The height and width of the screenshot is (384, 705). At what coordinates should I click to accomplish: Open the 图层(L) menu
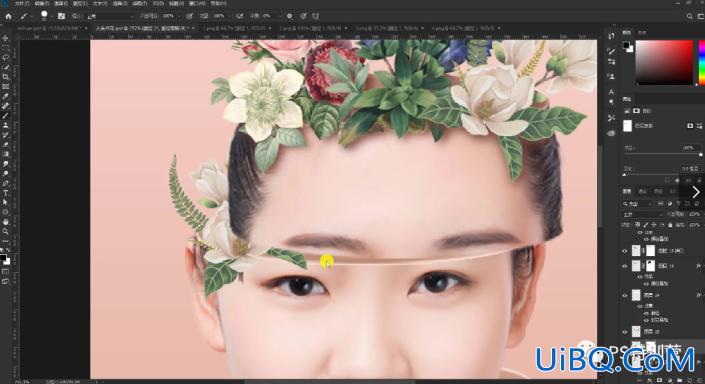(80, 3)
